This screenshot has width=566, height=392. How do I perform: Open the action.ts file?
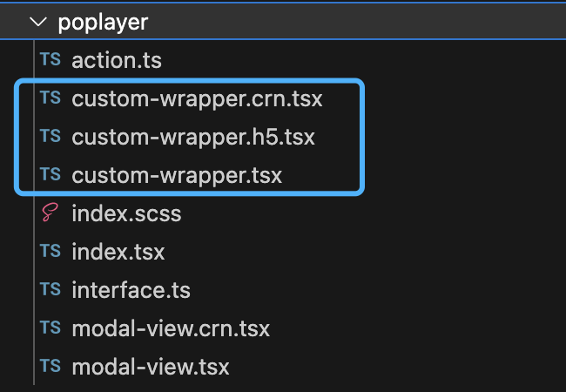(x=117, y=61)
